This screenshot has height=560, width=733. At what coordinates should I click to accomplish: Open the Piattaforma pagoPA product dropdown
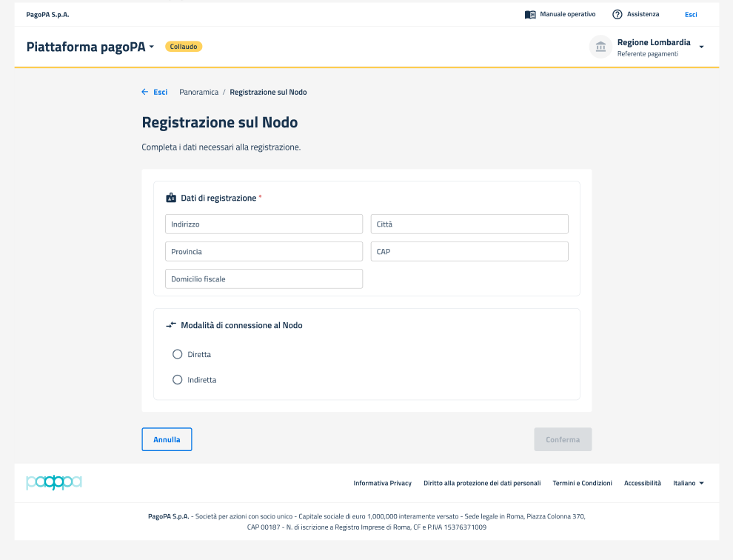click(x=91, y=47)
